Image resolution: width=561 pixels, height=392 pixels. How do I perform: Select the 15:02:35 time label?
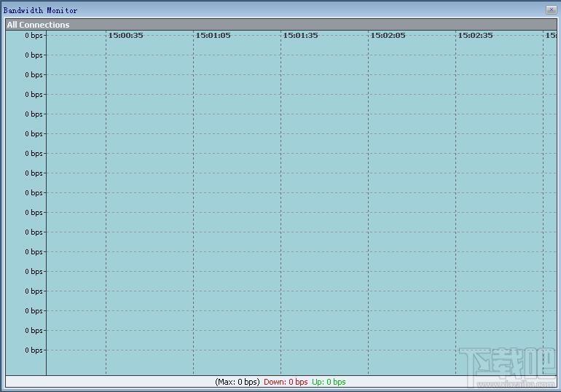click(x=475, y=35)
